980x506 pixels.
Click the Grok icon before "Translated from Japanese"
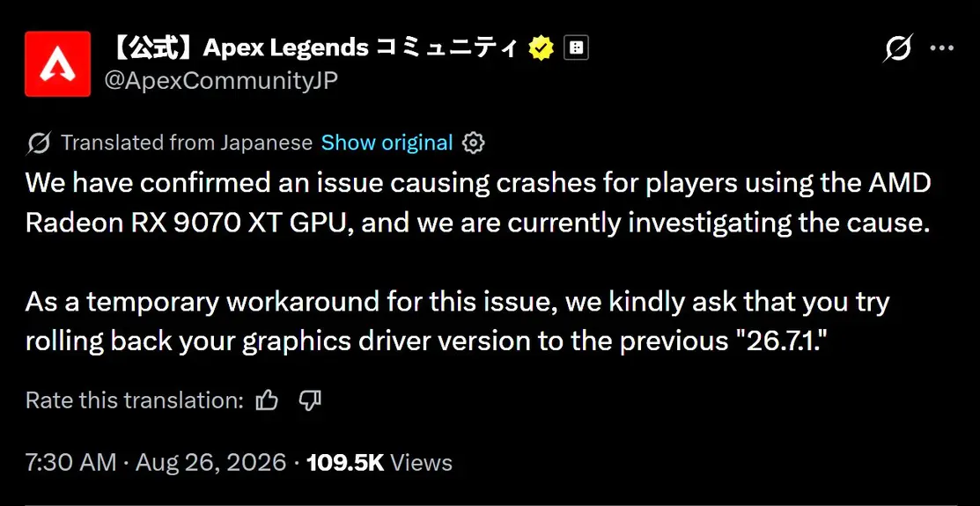click(x=39, y=143)
